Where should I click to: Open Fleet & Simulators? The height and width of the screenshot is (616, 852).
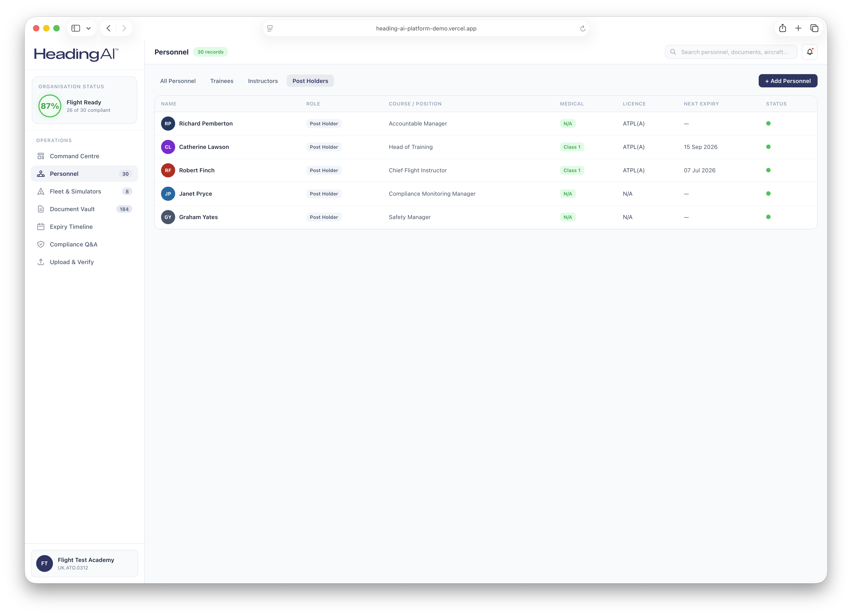[x=75, y=191]
